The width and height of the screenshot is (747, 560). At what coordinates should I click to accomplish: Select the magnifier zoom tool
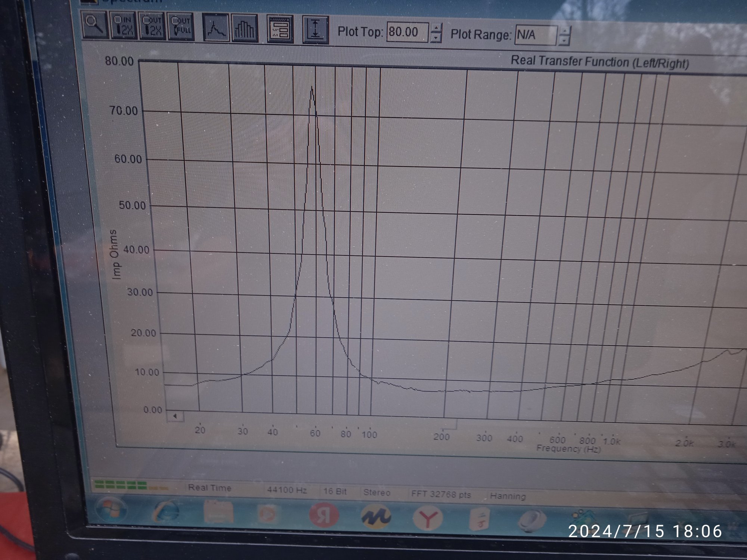[95, 25]
